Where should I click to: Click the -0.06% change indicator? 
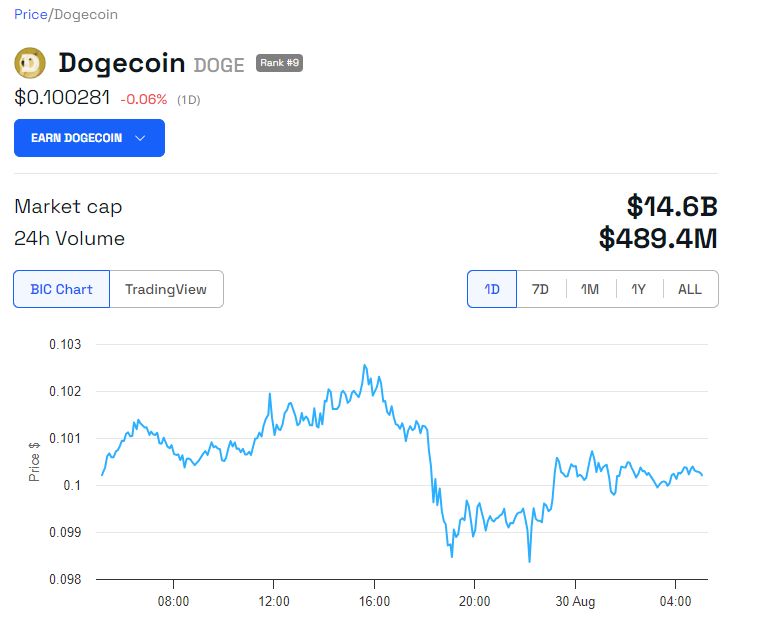(144, 99)
